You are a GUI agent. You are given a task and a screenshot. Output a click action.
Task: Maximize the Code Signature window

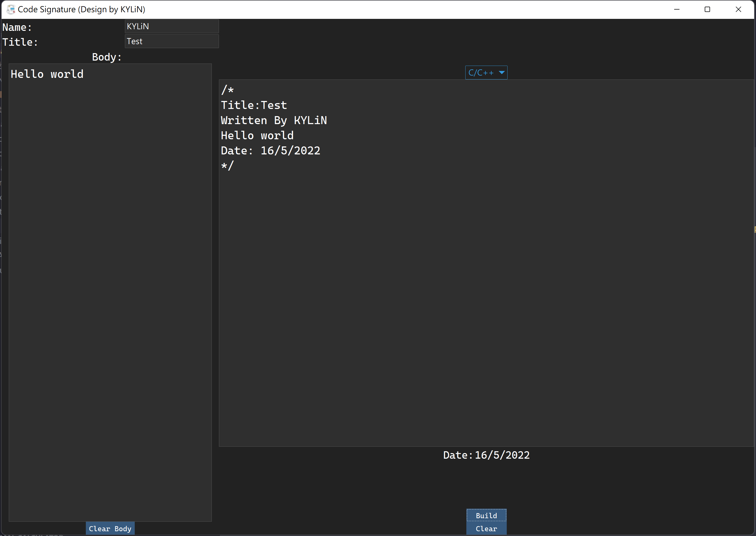click(707, 9)
